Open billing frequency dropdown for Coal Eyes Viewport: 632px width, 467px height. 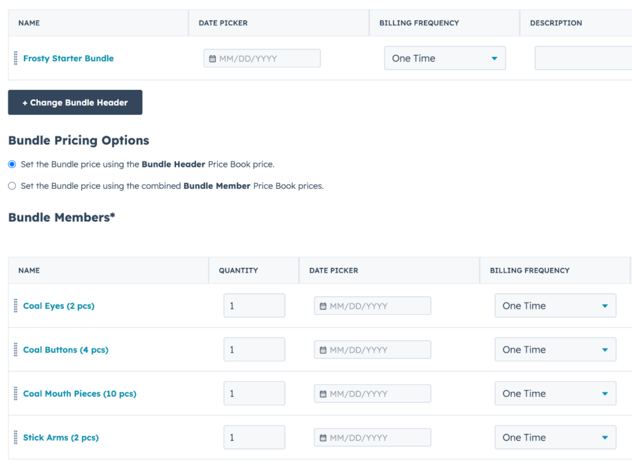click(x=555, y=306)
